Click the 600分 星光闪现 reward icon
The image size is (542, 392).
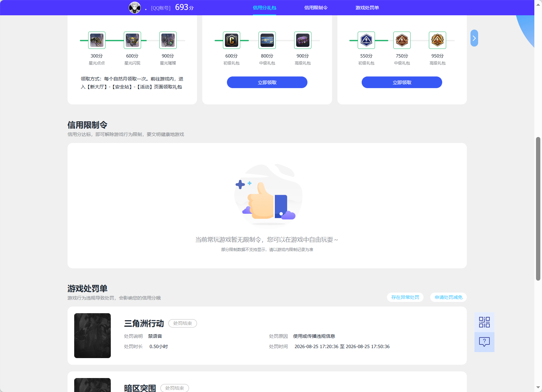pos(132,40)
